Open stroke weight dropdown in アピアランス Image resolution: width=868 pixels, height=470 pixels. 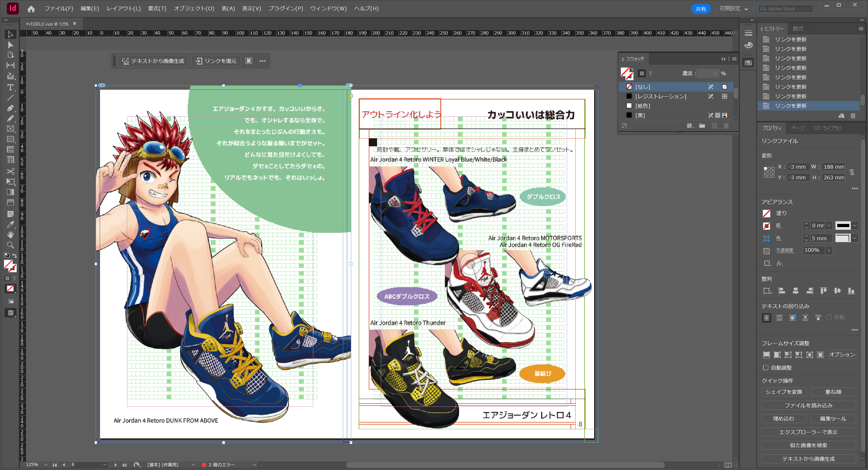[x=829, y=225]
